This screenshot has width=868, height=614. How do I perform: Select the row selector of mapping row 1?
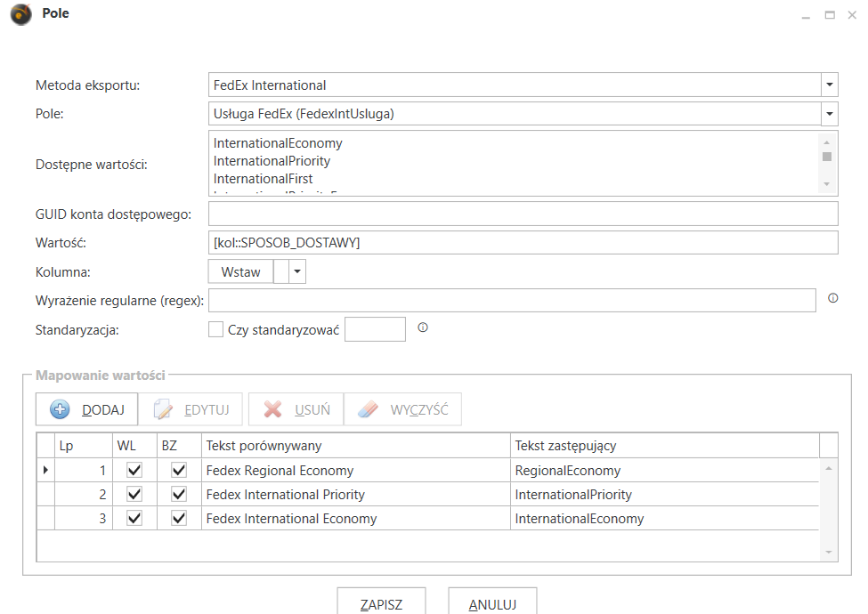tap(46, 470)
